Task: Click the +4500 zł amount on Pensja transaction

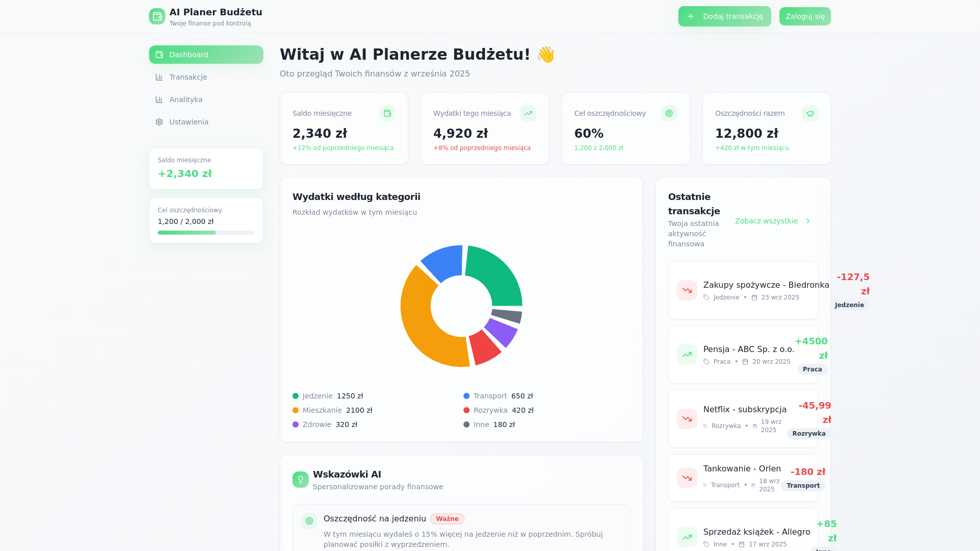Action: point(812,348)
